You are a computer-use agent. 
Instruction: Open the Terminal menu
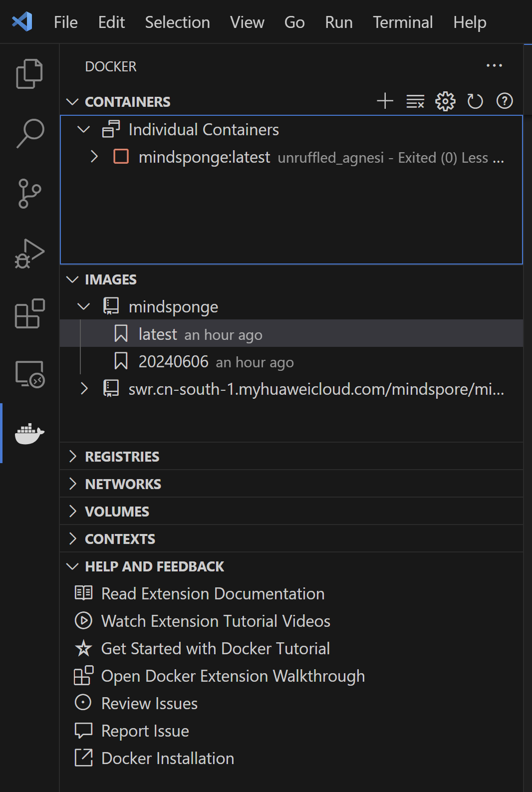click(403, 22)
